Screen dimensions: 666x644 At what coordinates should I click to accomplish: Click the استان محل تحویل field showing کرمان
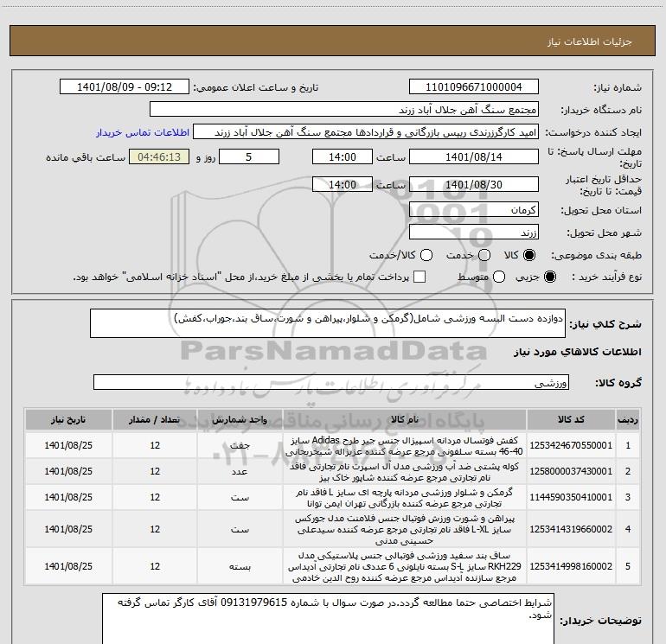(473, 210)
